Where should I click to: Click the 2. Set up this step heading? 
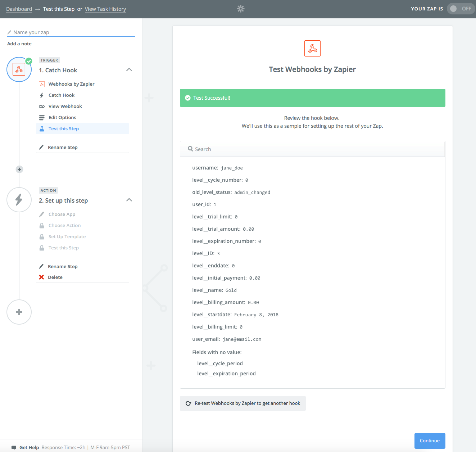pos(63,200)
